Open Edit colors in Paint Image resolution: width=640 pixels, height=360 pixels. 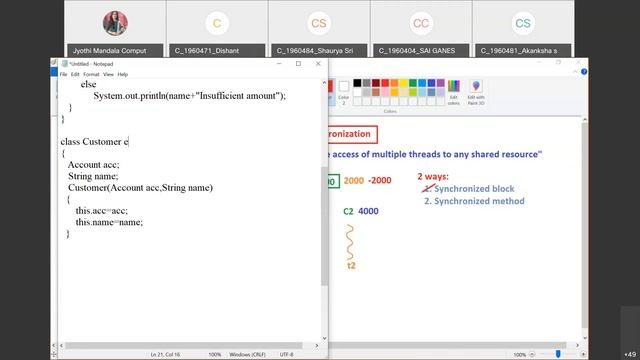pyautogui.click(x=453, y=93)
